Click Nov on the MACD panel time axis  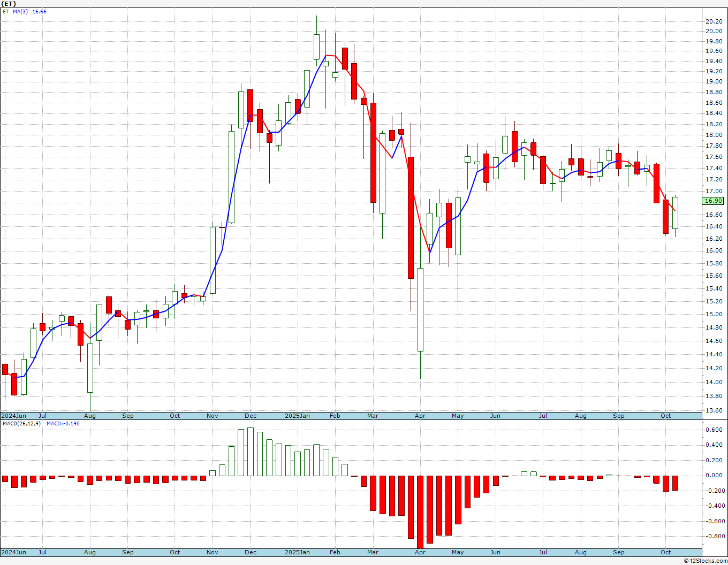click(x=213, y=552)
